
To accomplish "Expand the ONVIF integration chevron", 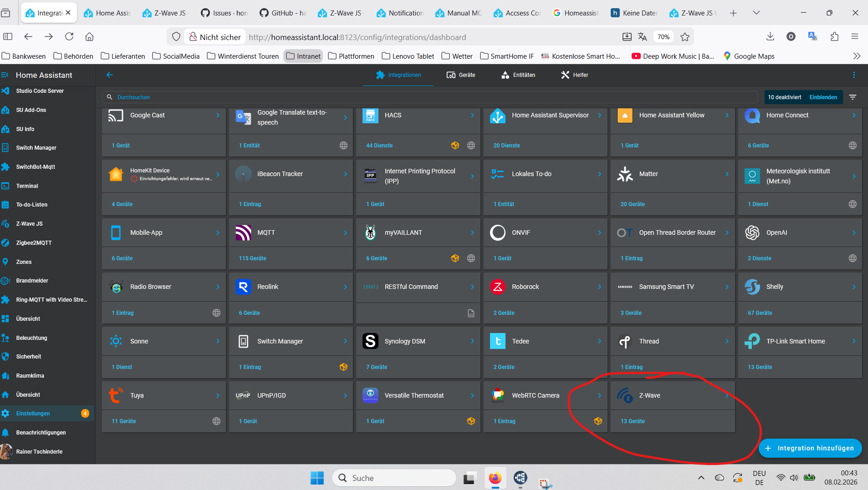I will (x=599, y=232).
